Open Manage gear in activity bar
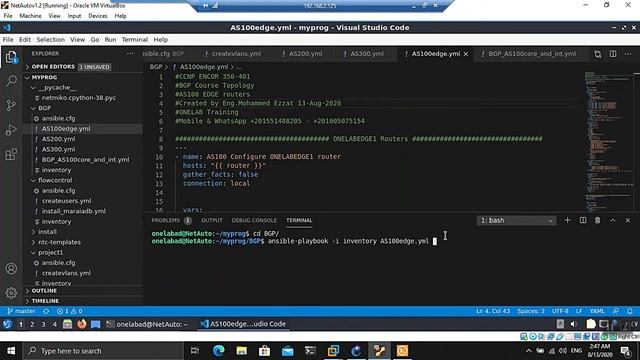 [x=11, y=292]
